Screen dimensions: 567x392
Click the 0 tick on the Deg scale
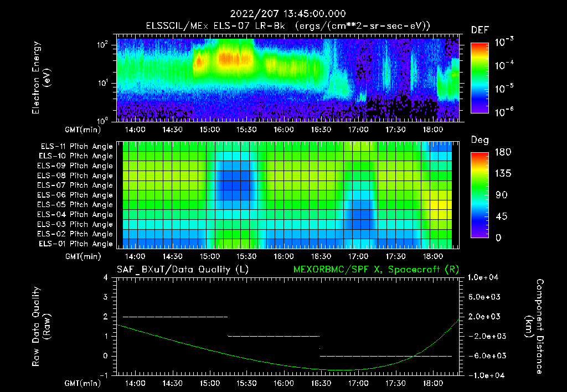coord(498,238)
